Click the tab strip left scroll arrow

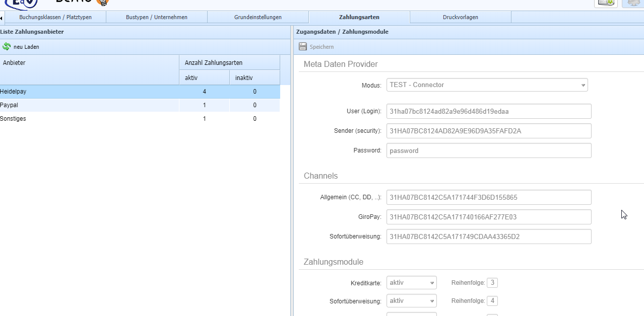[2, 18]
